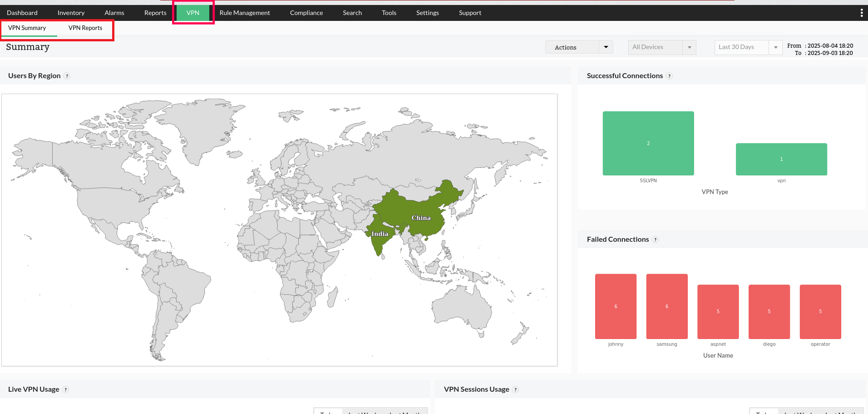Screen dimensions: 868x414
Task: Click the arrow on Last 30 Days selector
Action: [776, 47]
